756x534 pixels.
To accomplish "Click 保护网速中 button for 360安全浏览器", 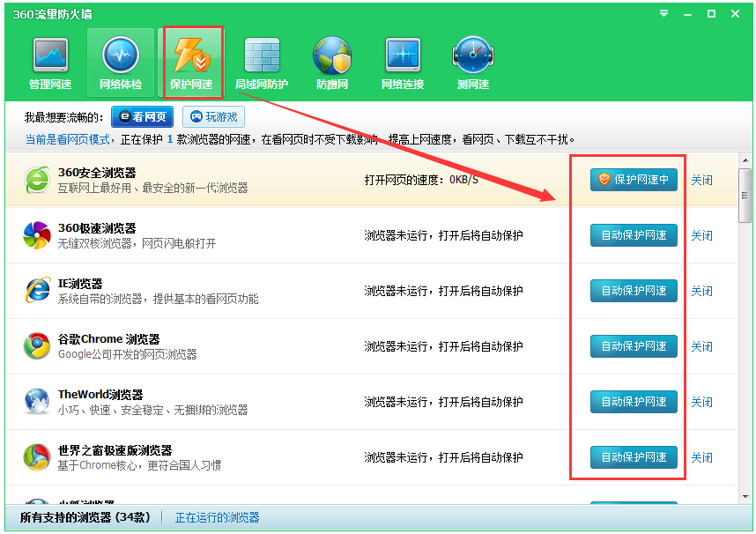I will tap(634, 180).
